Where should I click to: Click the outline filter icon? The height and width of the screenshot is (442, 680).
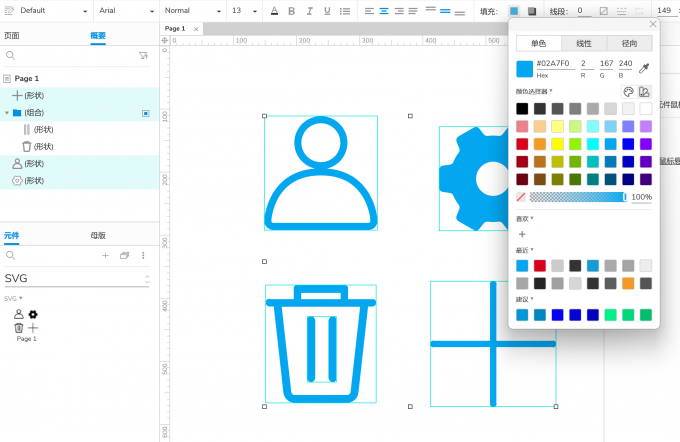pos(143,56)
